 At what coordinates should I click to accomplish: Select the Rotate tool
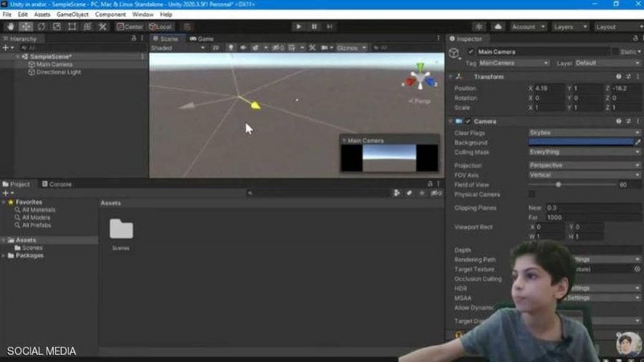click(x=42, y=27)
